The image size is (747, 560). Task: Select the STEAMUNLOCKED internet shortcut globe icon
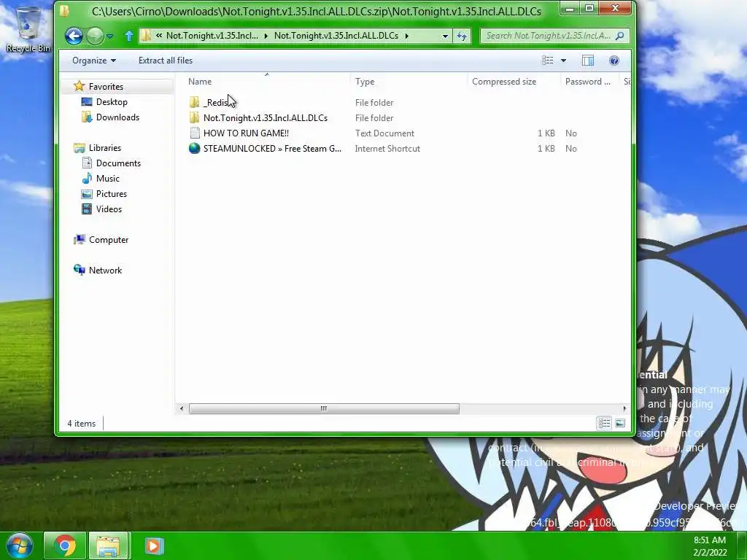[194, 148]
